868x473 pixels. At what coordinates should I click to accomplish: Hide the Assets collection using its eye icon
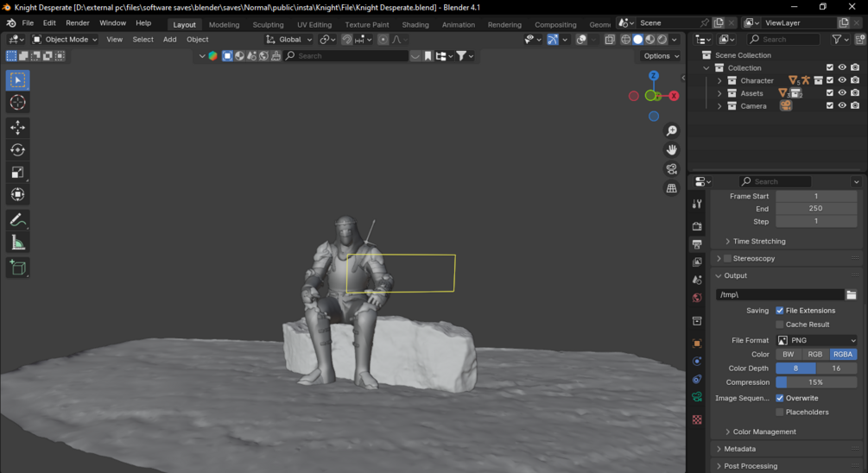842,93
